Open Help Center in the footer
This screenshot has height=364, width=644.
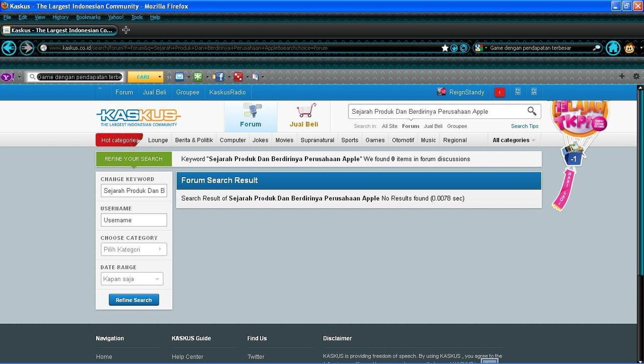188,357
